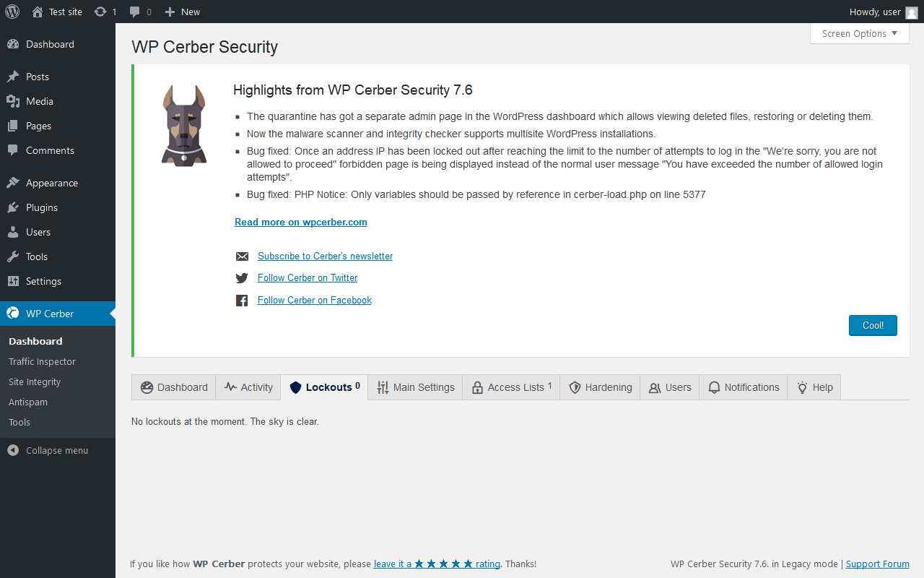Subscribe to Cerber's newsletter link

coord(325,256)
